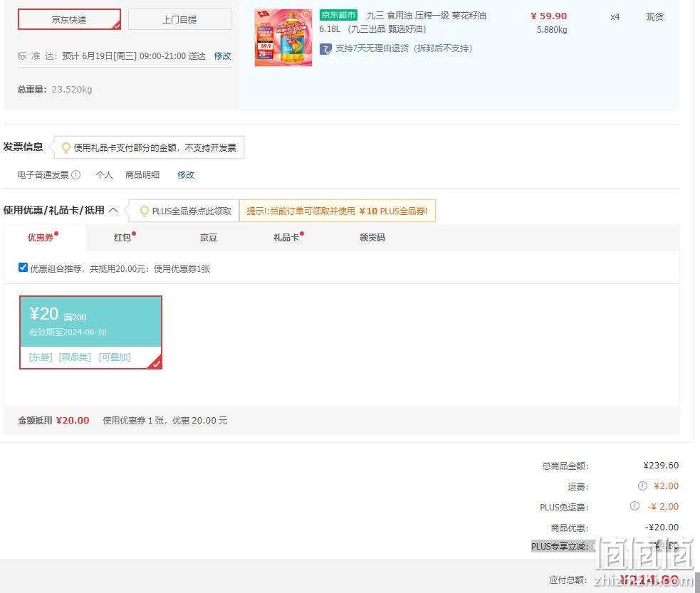Click info icon next to 运费 amount
Viewport: 700px width, 593px height.
(x=642, y=486)
